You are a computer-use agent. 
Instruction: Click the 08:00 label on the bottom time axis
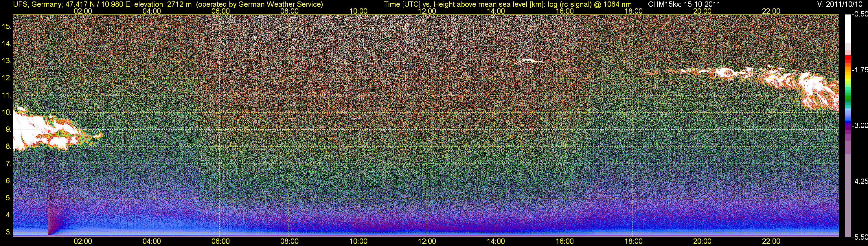pyautogui.click(x=289, y=241)
